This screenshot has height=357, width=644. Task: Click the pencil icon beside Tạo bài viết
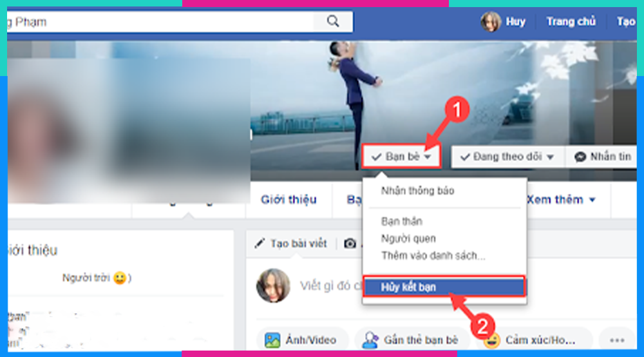(x=260, y=243)
